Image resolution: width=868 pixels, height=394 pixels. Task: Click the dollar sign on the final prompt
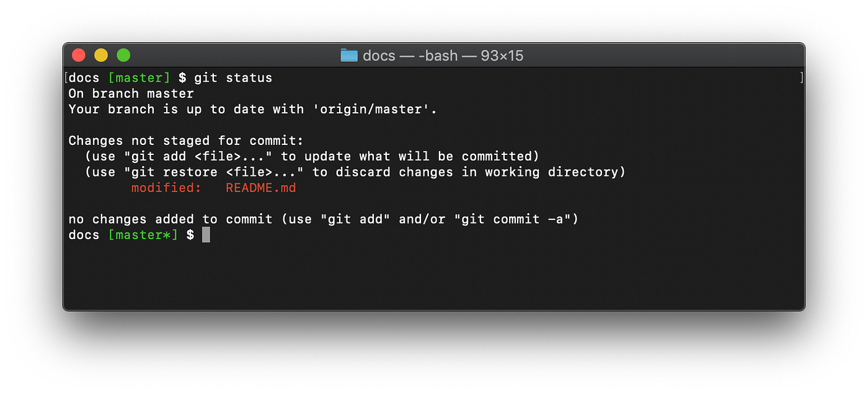tap(190, 235)
